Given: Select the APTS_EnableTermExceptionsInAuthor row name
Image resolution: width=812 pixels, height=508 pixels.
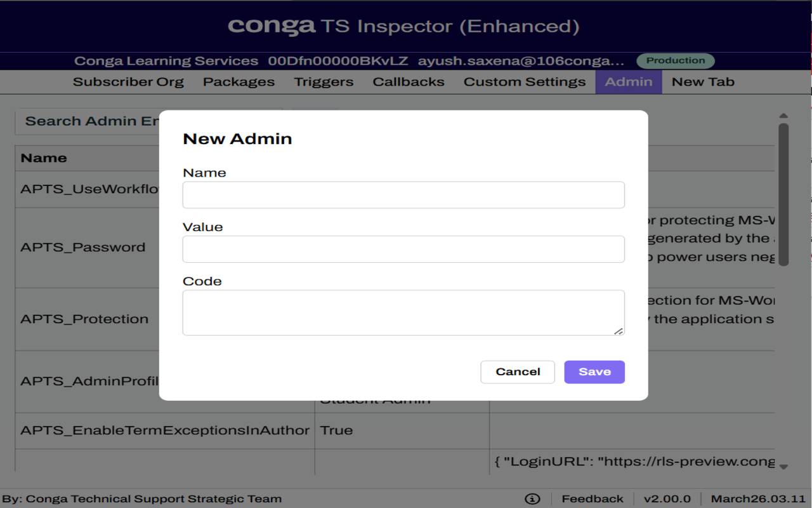Looking at the screenshot, I should coord(165,431).
